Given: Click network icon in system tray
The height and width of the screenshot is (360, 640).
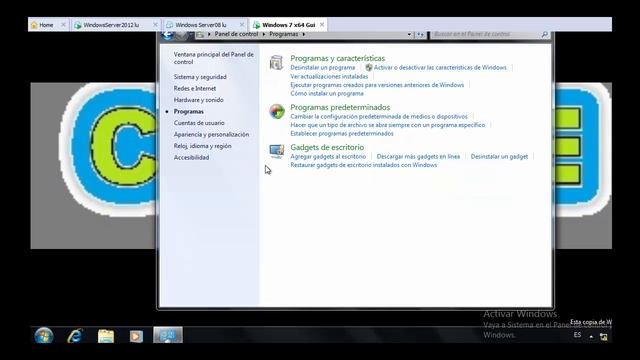Looking at the screenshot, I should (x=604, y=337).
